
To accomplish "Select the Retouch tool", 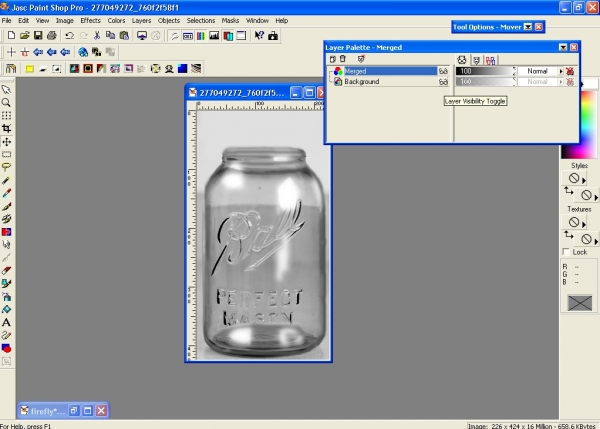I will pyautogui.click(x=6, y=245).
